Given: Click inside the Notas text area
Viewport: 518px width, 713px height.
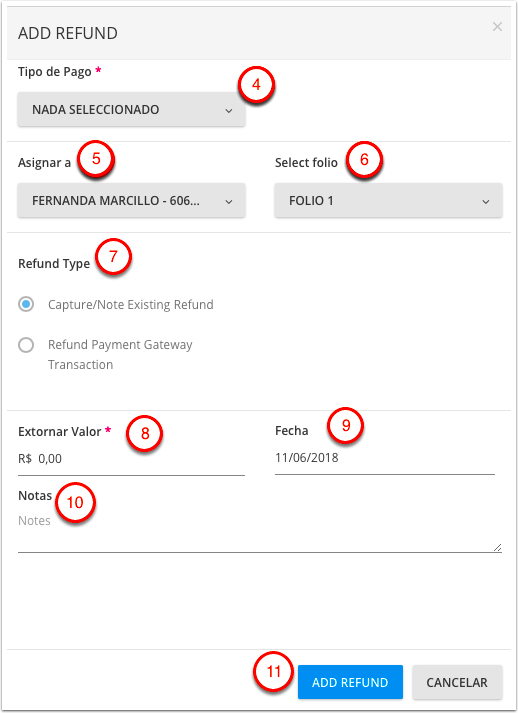Looking at the screenshot, I should (x=260, y=532).
